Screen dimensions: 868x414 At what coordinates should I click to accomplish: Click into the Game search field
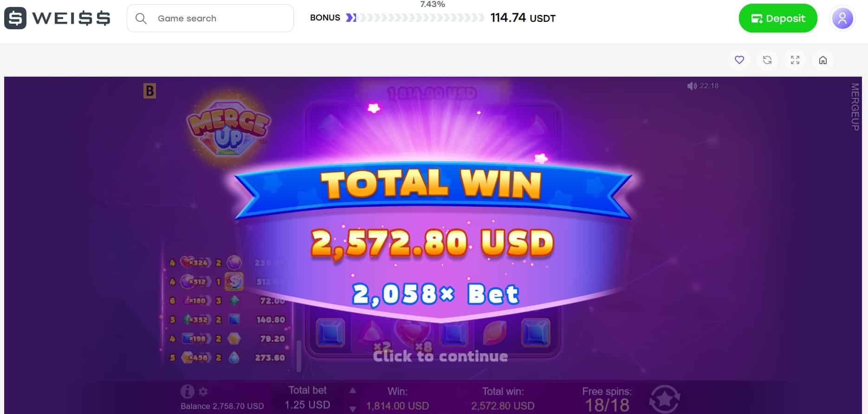pyautogui.click(x=210, y=18)
